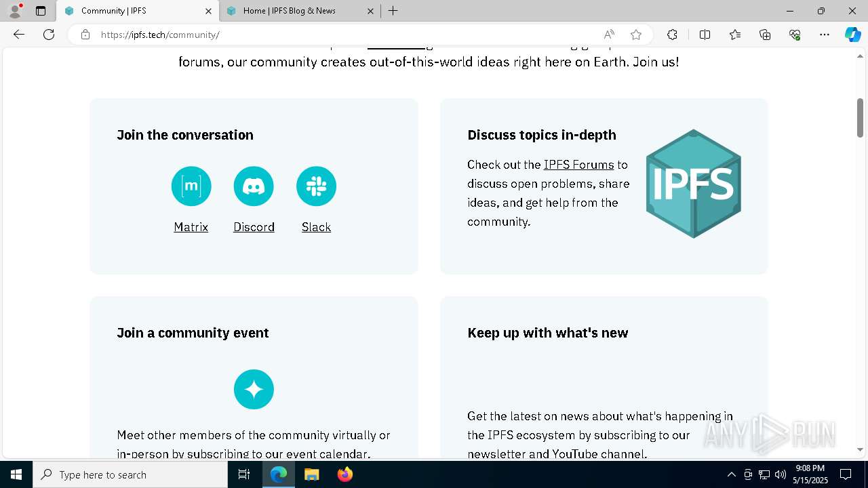Open the notification center
Screen dimensions: 868x488
pyautogui.click(x=846, y=474)
